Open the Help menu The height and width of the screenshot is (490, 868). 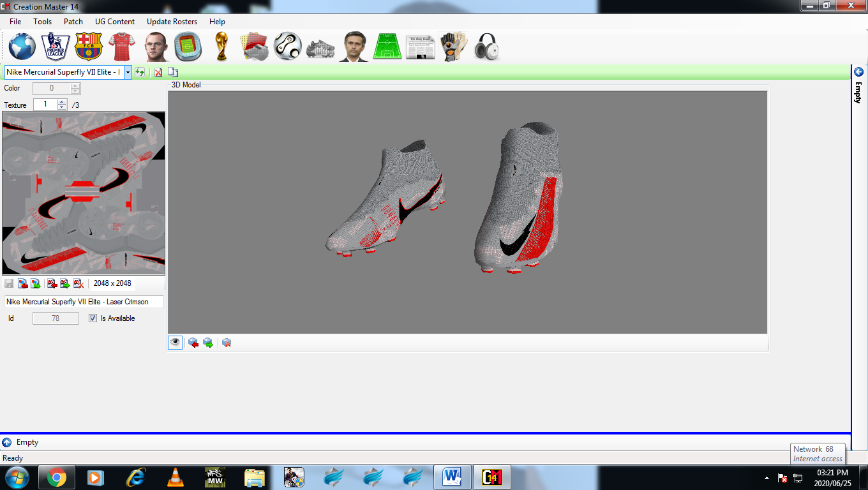tap(217, 21)
